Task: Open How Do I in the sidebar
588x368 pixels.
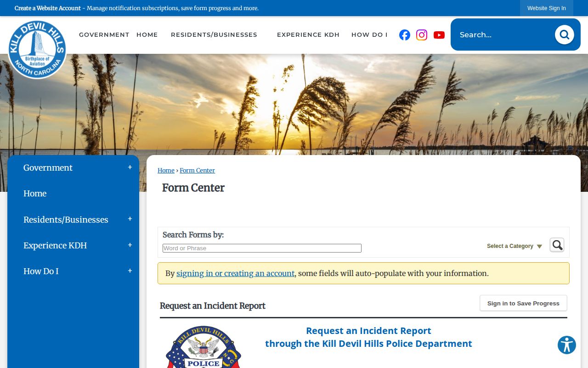Action: 41,271
